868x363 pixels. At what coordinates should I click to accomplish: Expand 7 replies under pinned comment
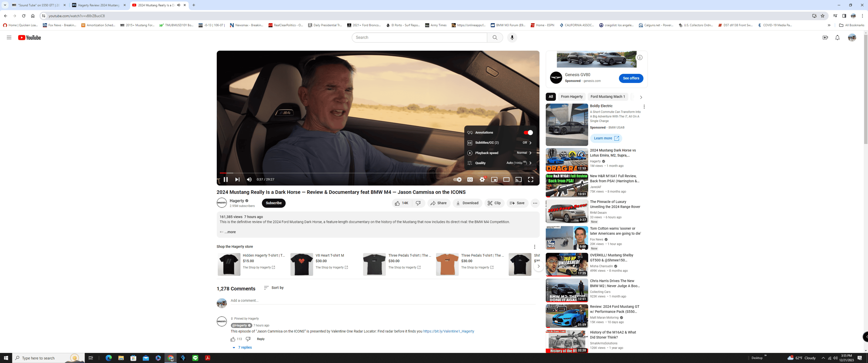tap(242, 347)
